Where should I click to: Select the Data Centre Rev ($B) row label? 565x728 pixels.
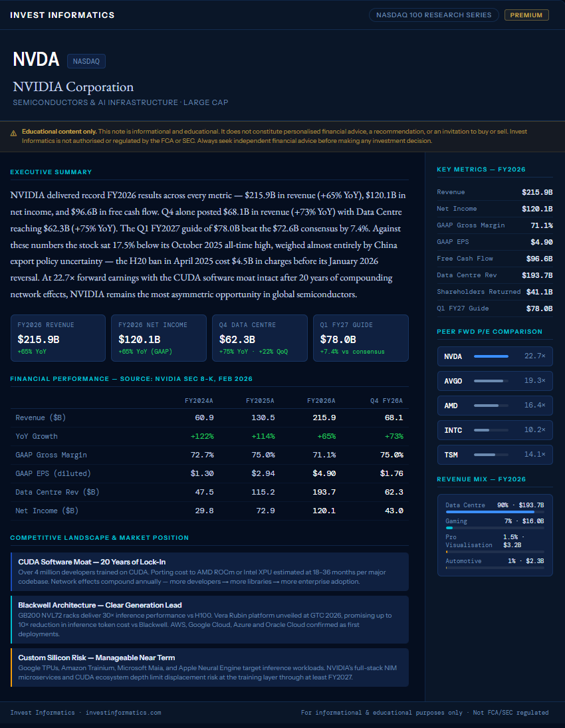click(57, 492)
